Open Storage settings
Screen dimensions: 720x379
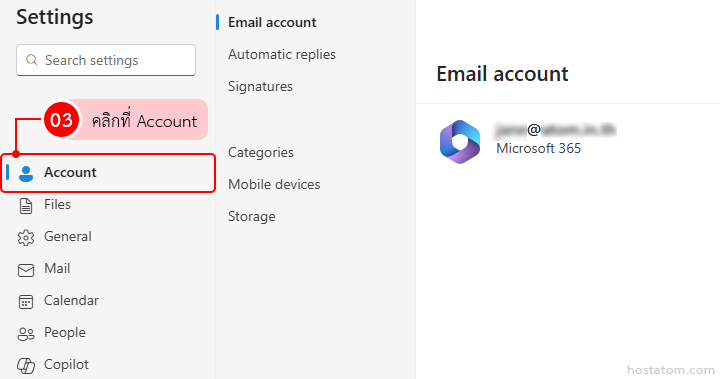[252, 216]
